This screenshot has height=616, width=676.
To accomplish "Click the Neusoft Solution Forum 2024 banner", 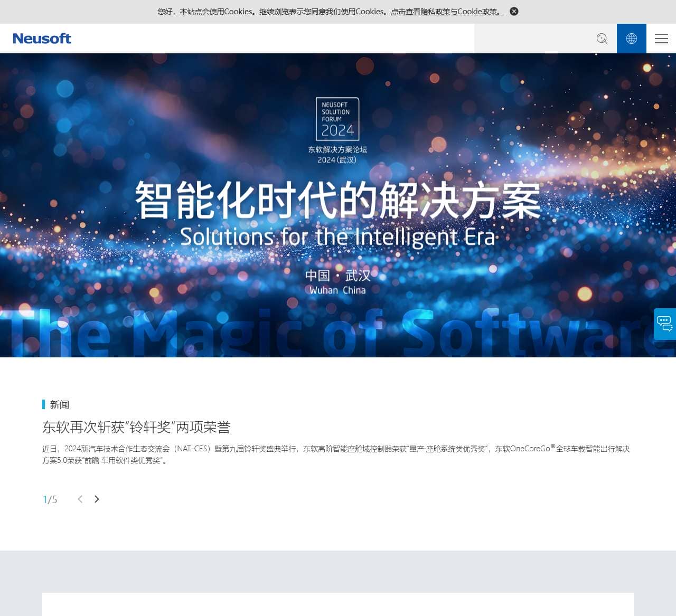I will (338, 205).
